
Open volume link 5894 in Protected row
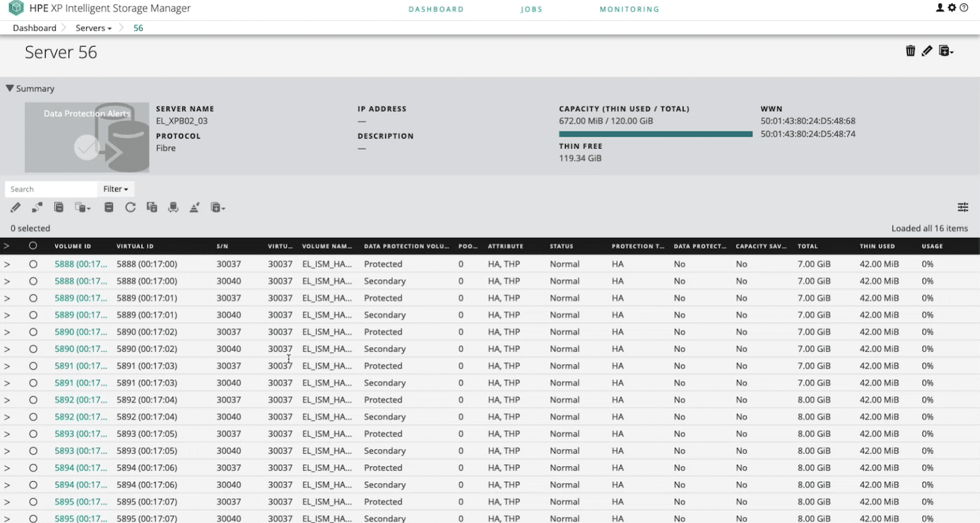click(x=81, y=468)
